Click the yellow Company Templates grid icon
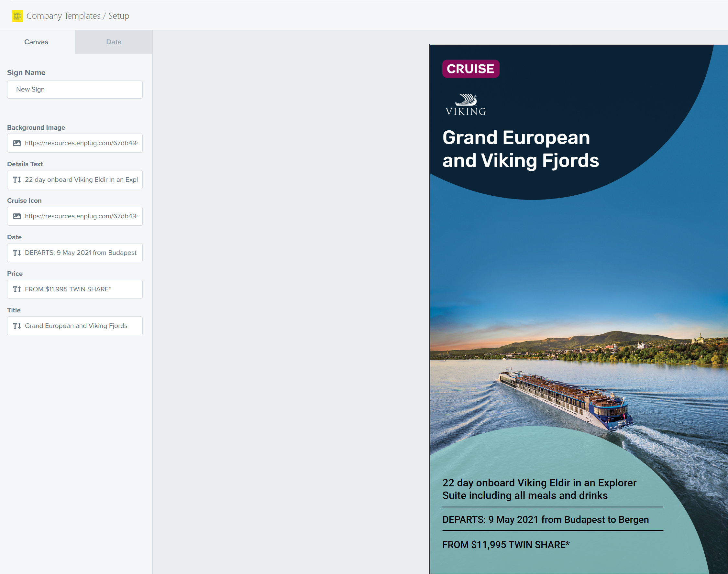This screenshot has width=728, height=574. coord(17,16)
